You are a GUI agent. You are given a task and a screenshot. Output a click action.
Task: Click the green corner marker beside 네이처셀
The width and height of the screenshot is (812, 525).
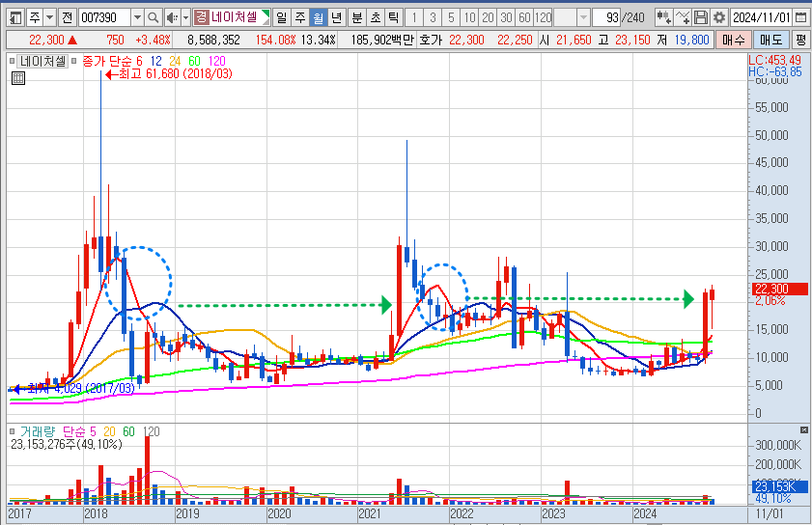coord(266,14)
